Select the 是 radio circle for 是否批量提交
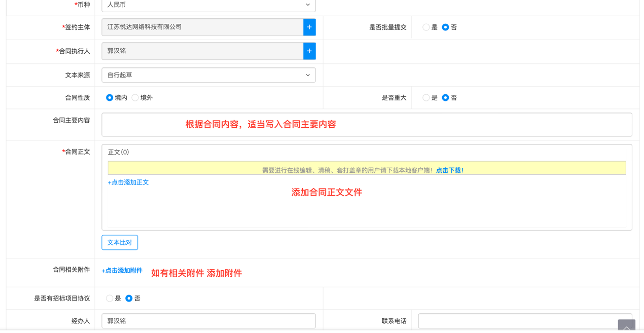The height and width of the screenshot is (333, 644). point(426,27)
